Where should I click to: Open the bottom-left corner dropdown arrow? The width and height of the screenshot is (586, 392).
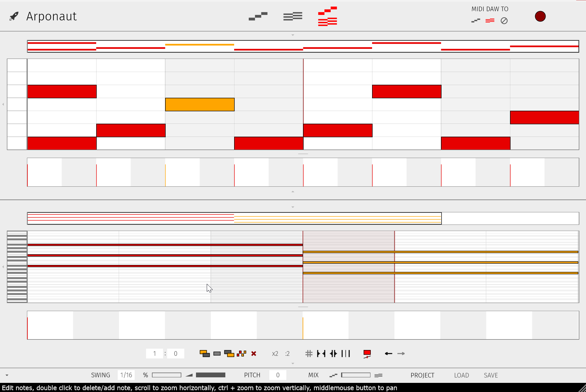7,375
